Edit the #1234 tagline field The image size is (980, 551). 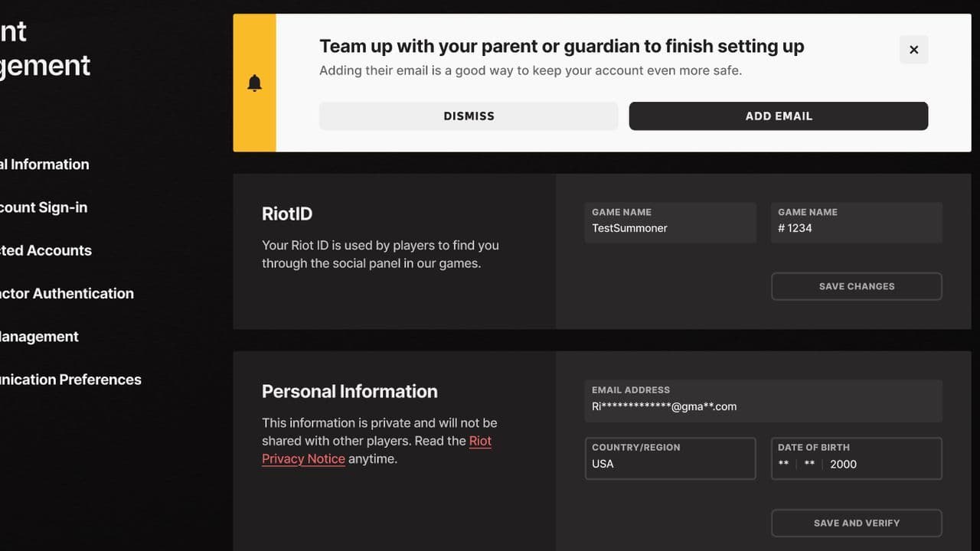[856, 223]
